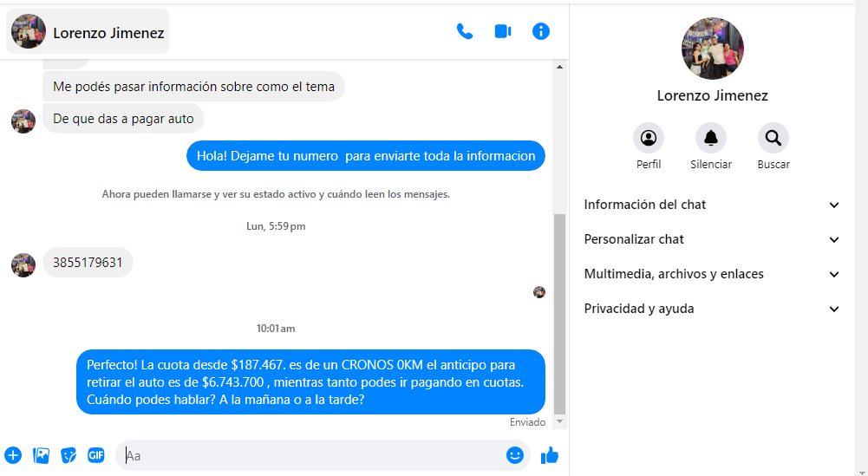
Task: Click the Aa message input field
Action: coord(312,455)
